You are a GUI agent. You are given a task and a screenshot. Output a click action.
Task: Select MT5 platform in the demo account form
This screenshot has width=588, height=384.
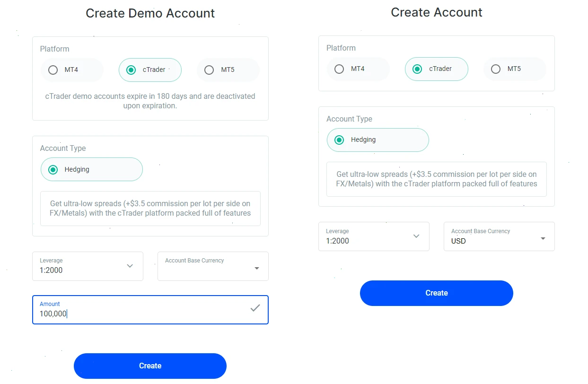(209, 70)
